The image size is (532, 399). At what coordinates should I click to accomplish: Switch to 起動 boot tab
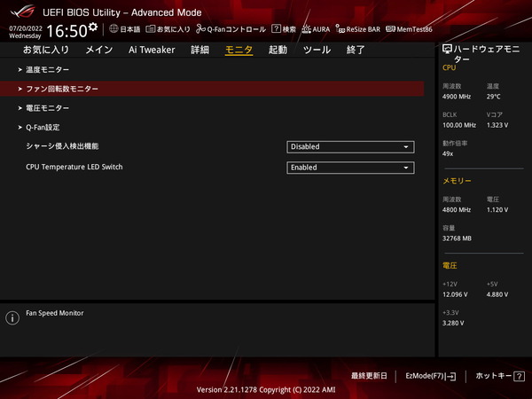tap(278, 50)
